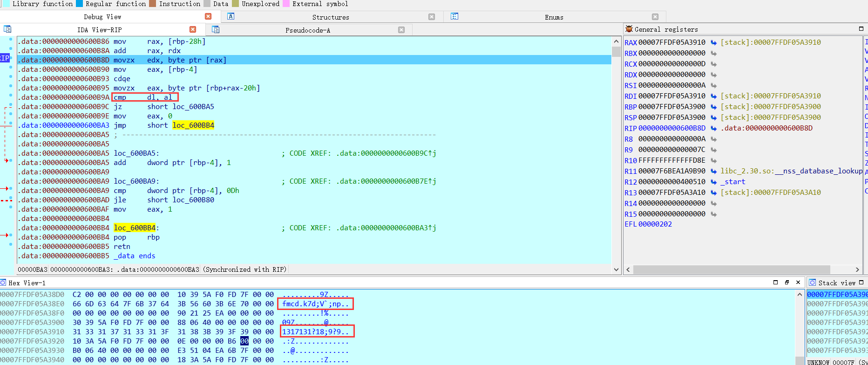The height and width of the screenshot is (365, 868).
Task: Click the External symbol color swatch
Action: click(286, 4)
